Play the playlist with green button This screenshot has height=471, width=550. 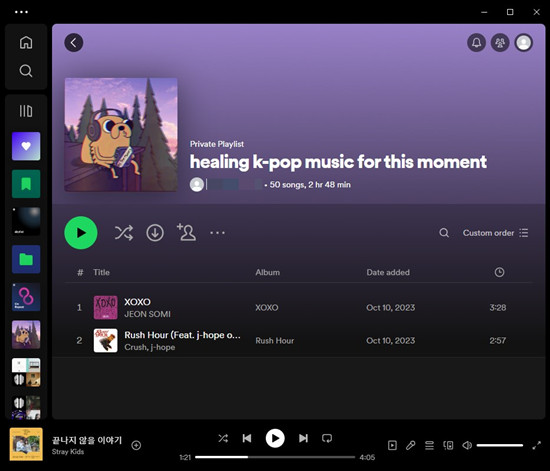(x=81, y=233)
